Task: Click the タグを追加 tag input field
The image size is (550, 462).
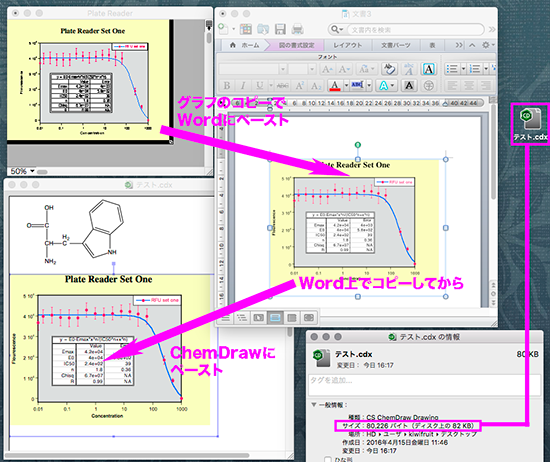Action: [x=424, y=384]
